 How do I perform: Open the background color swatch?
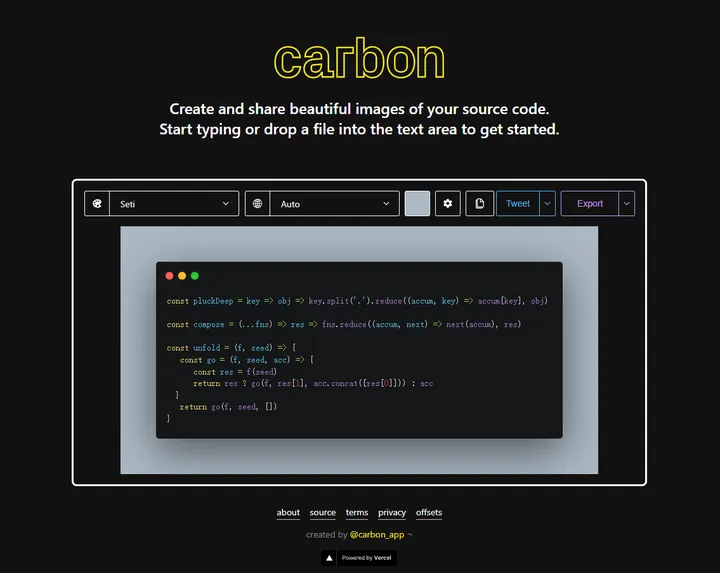pyautogui.click(x=417, y=203)
